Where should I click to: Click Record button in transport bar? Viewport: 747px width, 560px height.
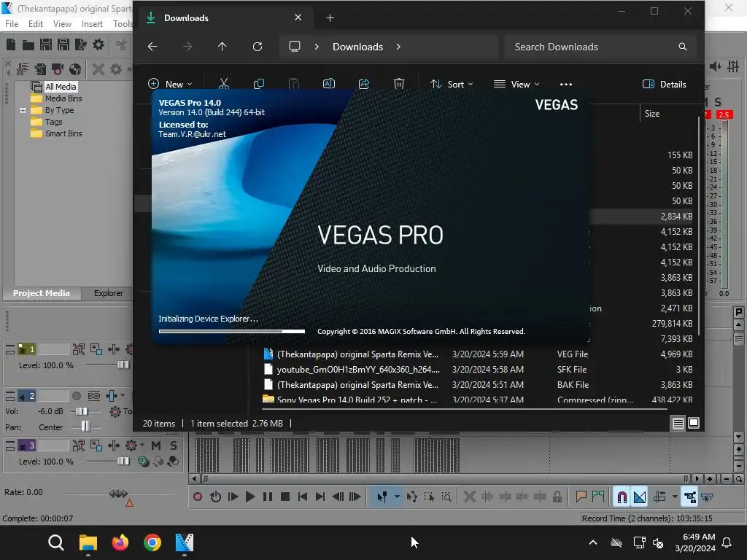[198, 497]
